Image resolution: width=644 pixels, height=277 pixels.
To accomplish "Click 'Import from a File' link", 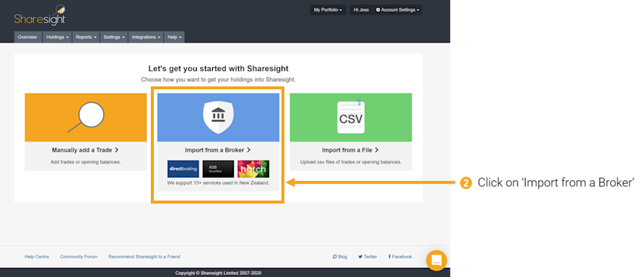I will tap(350, 150).
